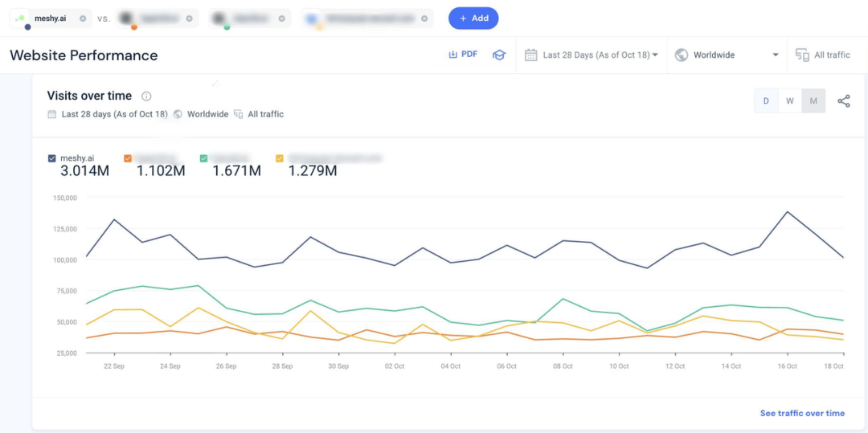This screenshot has height=433, width=868.
Task: Switch the chart to daily view (D)
Action: click(x=766, y=101)
